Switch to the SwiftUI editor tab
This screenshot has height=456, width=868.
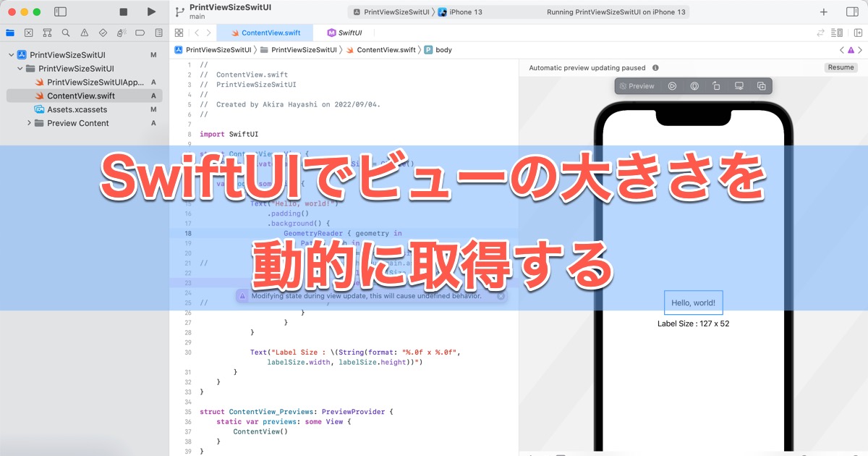point(345,33)
